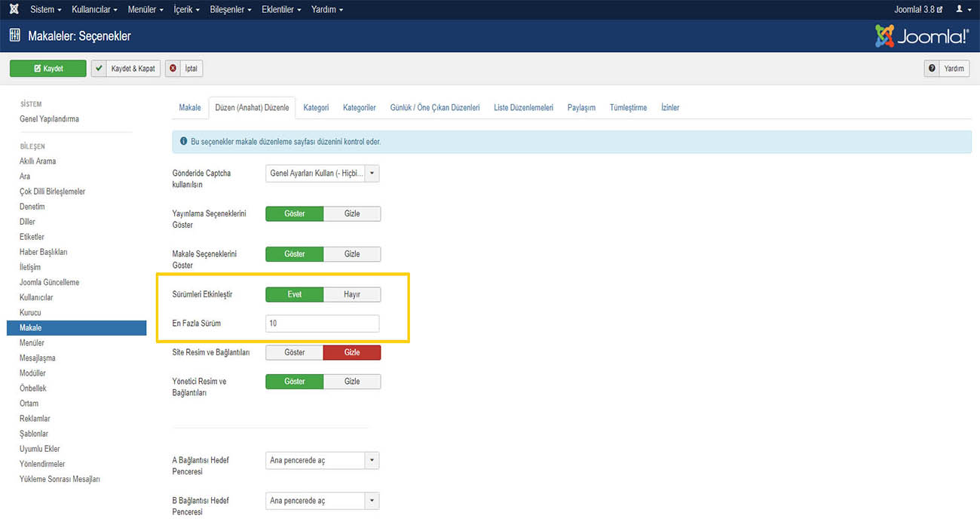980x528 pixels.
Task: Click Kaydet & Kapat checkmark button
Action: 126,69
